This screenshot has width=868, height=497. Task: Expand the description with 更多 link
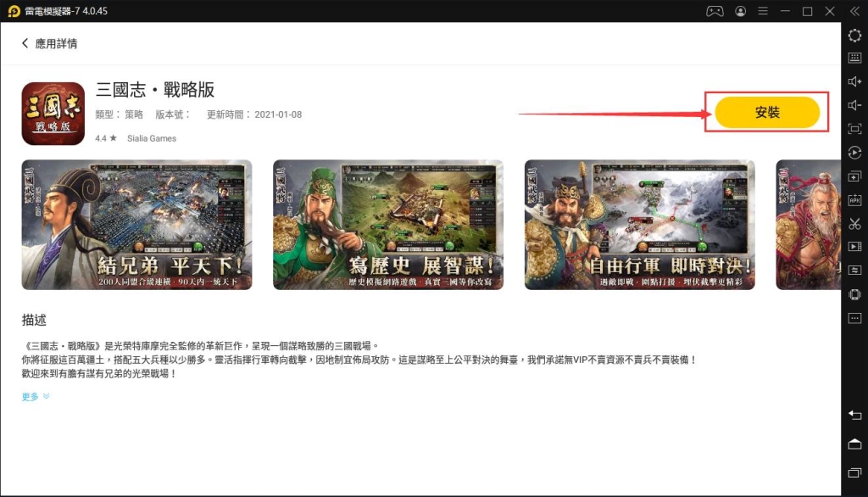point(36,396)
